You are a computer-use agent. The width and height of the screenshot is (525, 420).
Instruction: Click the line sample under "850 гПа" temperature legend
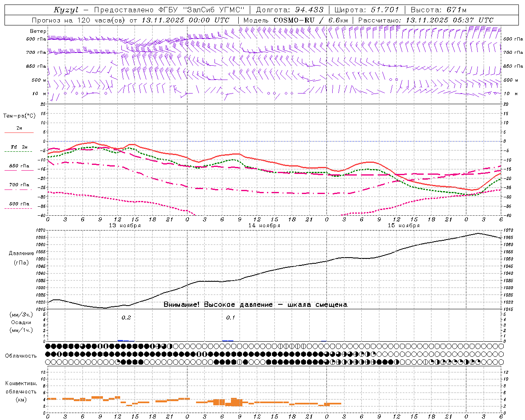(x=18, y=170)
